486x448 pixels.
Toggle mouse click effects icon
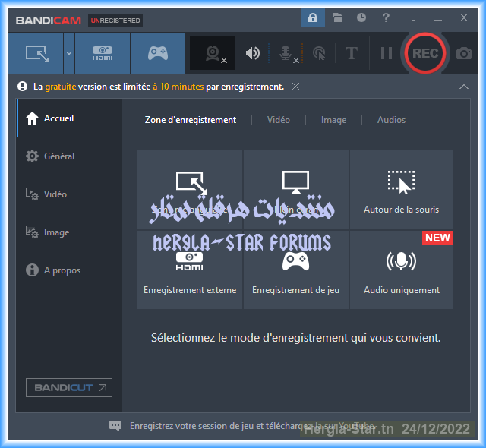tap(319, 53)
